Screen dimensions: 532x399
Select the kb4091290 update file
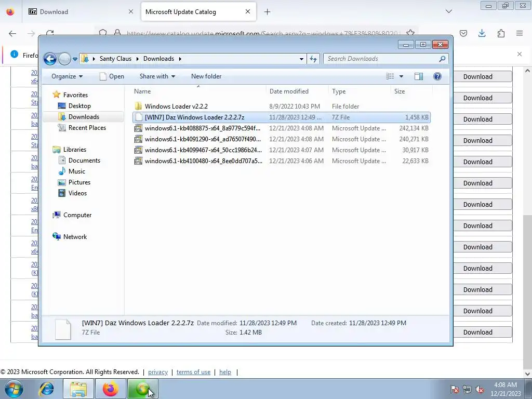coord(282,139)
